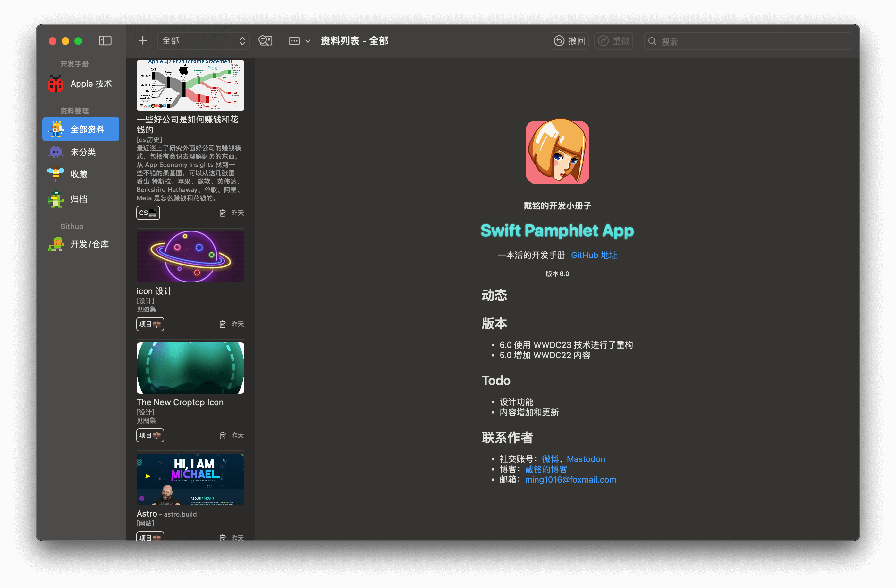The height and width of the screenshot is (588, 896).
Task: Open the HI, I AM MICHAEL thumbnail
Action: 190,479
